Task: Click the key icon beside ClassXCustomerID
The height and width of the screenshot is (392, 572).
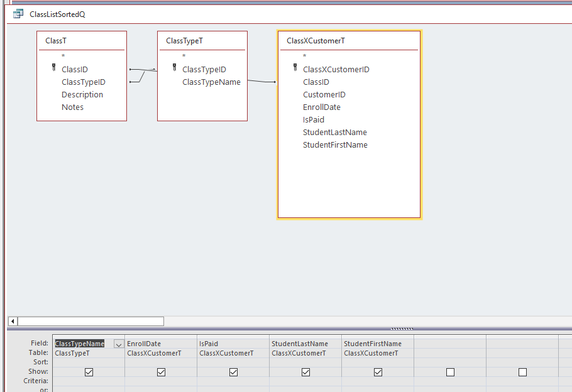Action: 295,68
